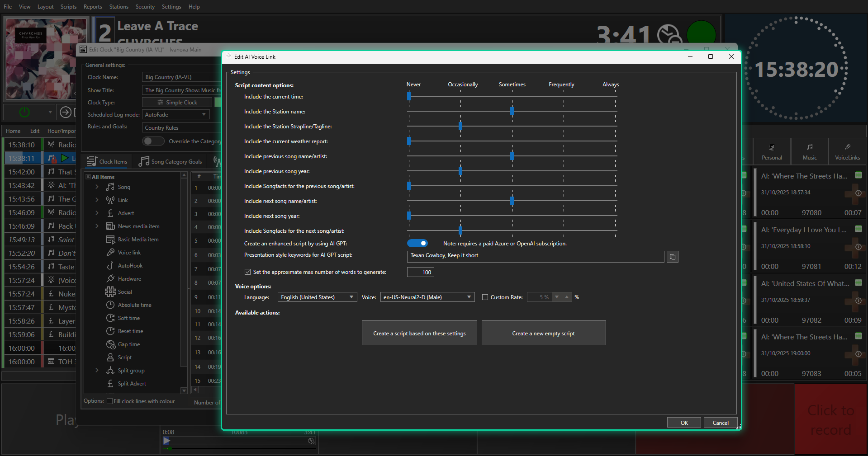
Task: Select the Social item icon
Action: 110,292
